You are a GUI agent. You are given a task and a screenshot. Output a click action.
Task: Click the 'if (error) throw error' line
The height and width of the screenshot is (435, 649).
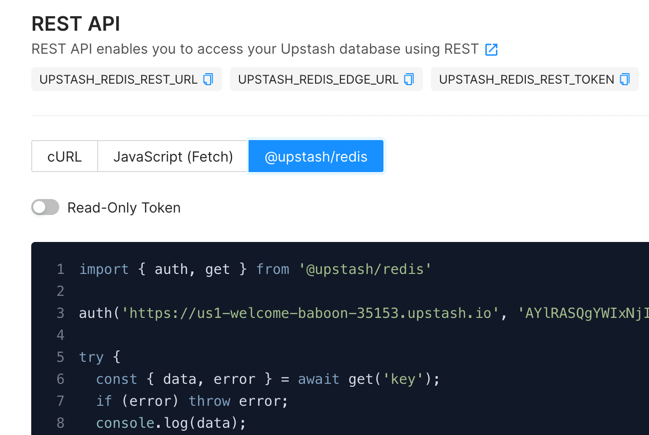click(192, 401)
